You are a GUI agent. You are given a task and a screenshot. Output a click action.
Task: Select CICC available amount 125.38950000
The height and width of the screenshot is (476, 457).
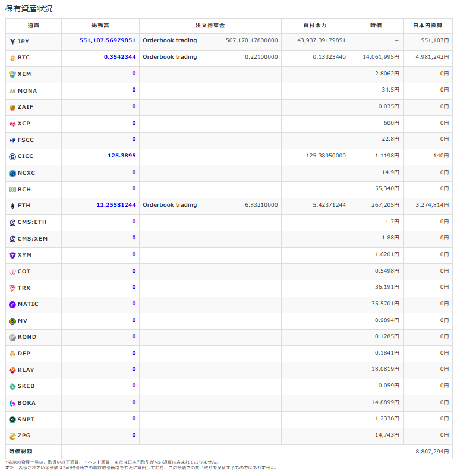326,156
